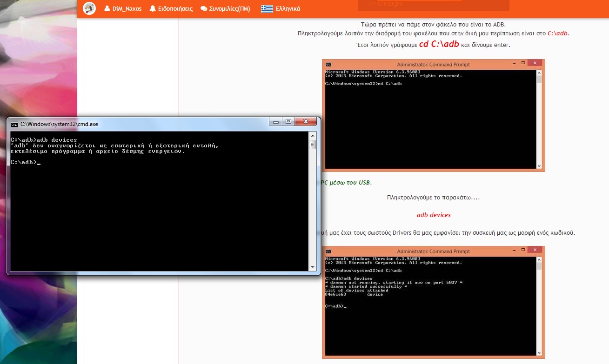This screenshot has width=609, height=364.
Task: Click the red 'adb devices' command text on the webpage
Action: point(434,215)
